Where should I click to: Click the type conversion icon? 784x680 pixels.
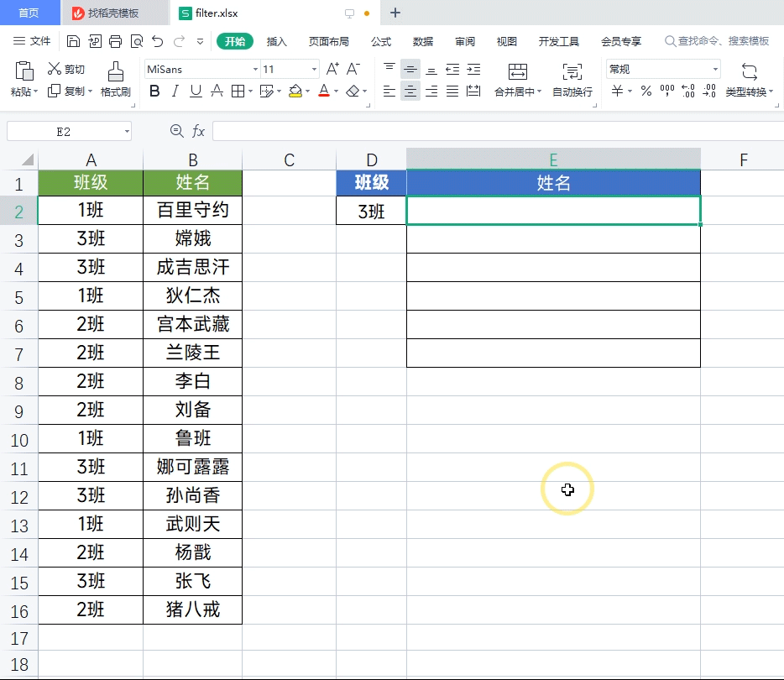point(749,71)
